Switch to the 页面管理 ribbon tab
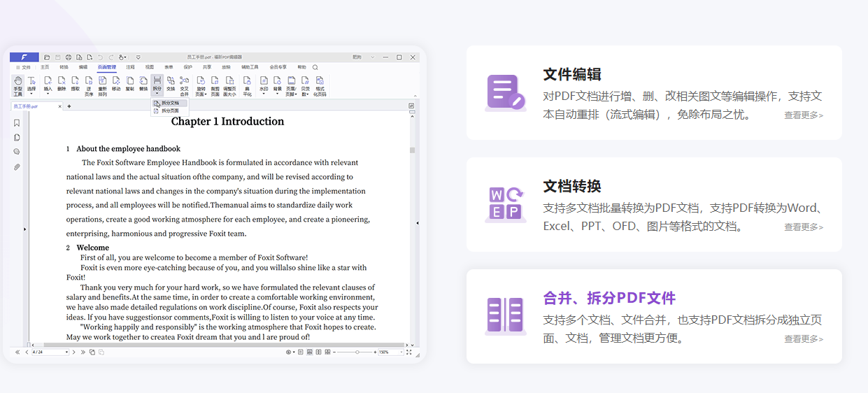The height and width of the screenshot is (393, 868). click(x=106, y=67)
